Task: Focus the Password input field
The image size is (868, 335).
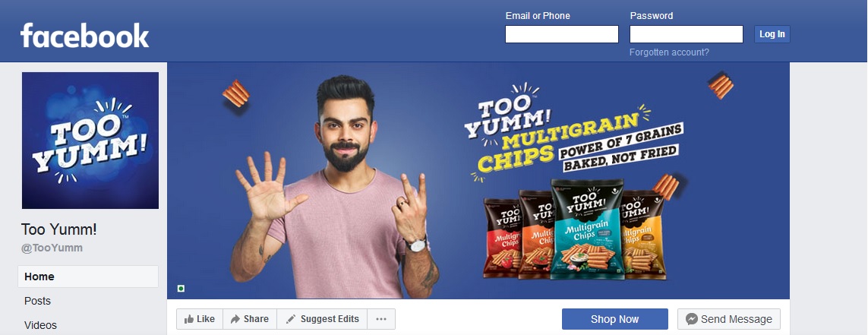Action: tap(687, 34)
